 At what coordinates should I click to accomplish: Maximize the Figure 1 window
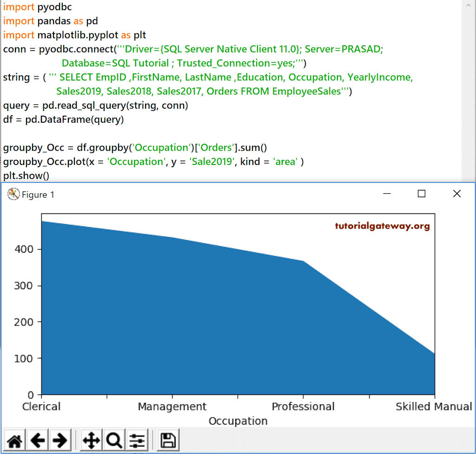tap(422, 194)
